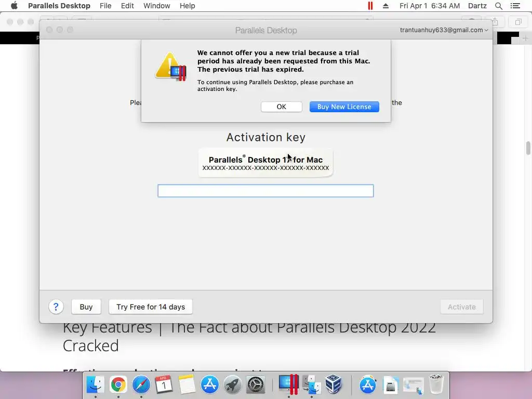Open the Edit menu
Screen dimensions: 532x399
[x=127, y=6]
